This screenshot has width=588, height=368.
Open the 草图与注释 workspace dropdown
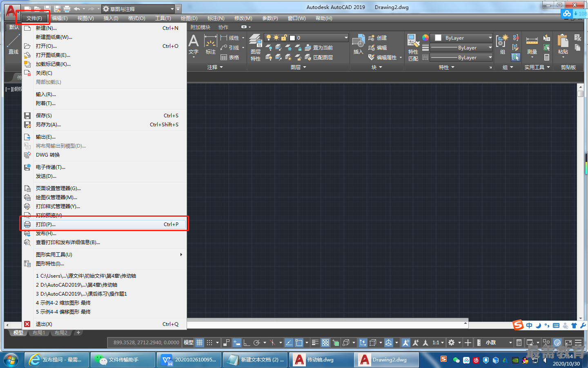(x=138, y=9)
